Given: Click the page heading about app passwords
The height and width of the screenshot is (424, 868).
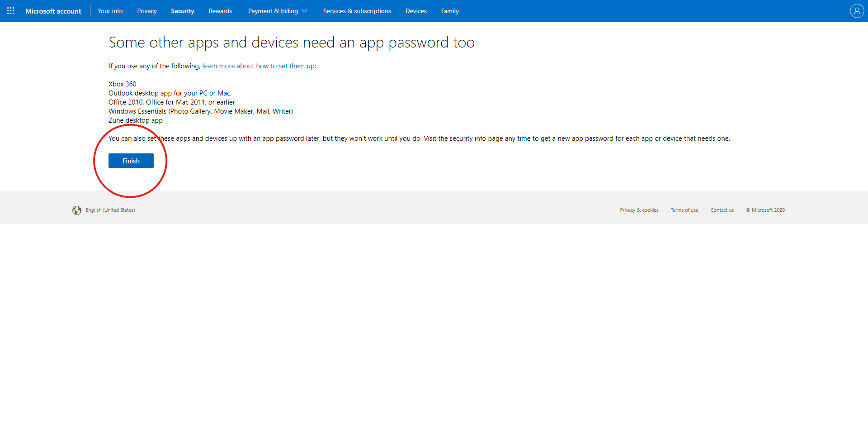Looking at the screenshot, I should point(292,43).
